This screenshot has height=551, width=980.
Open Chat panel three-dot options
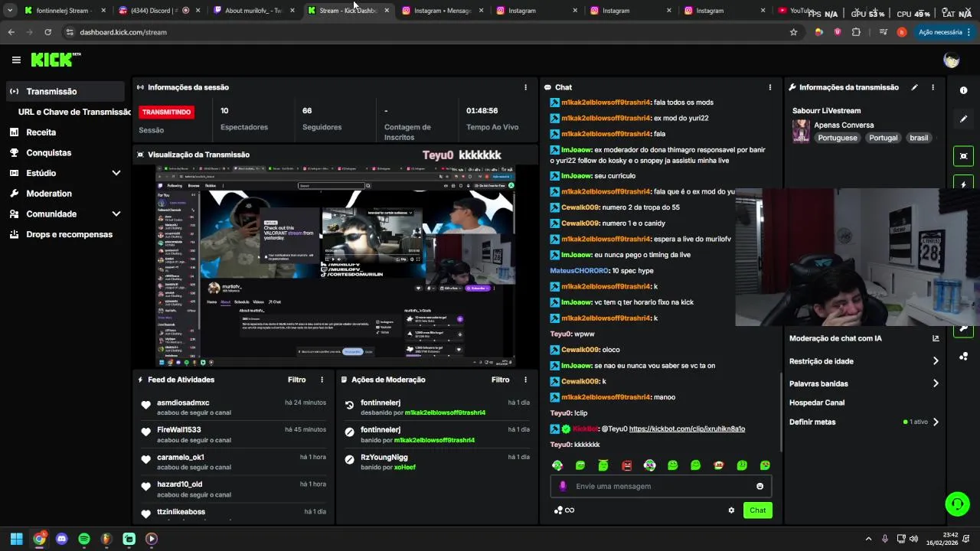tap(769, 87)
